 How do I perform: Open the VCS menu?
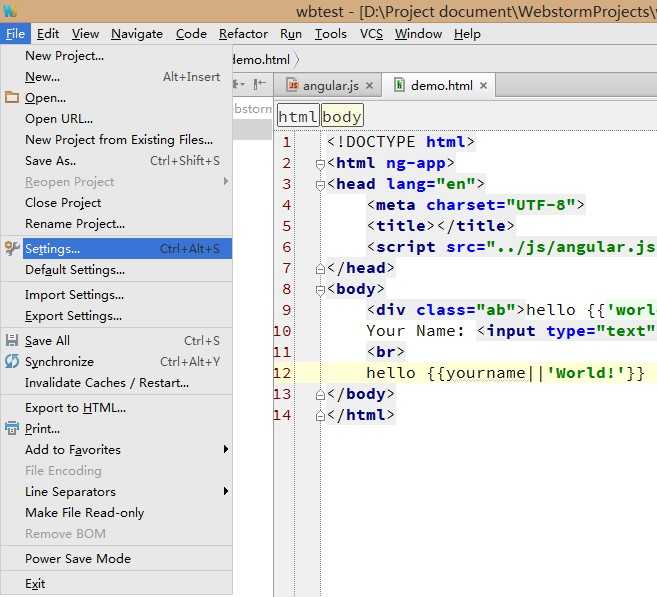point(371,34)
